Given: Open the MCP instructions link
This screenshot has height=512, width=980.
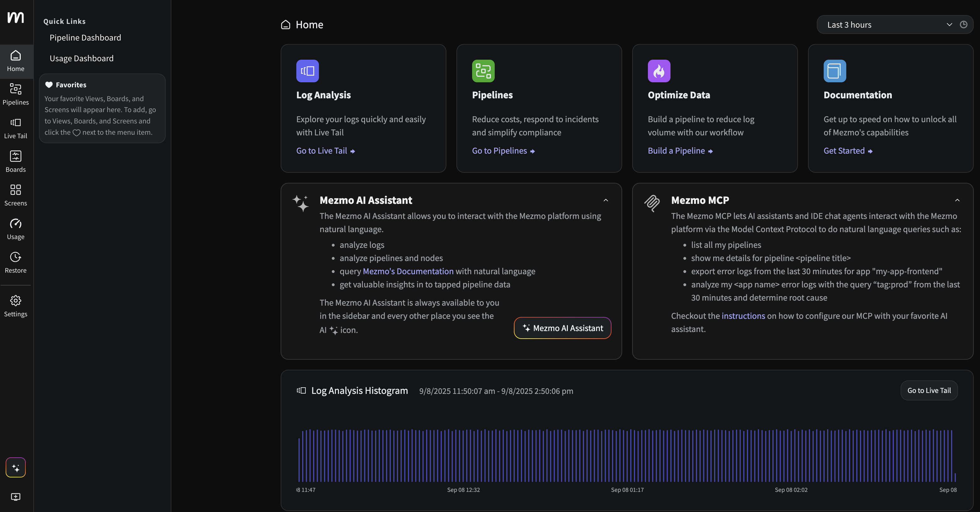Looking at the screenshot, I should click(x=743, y=316).
